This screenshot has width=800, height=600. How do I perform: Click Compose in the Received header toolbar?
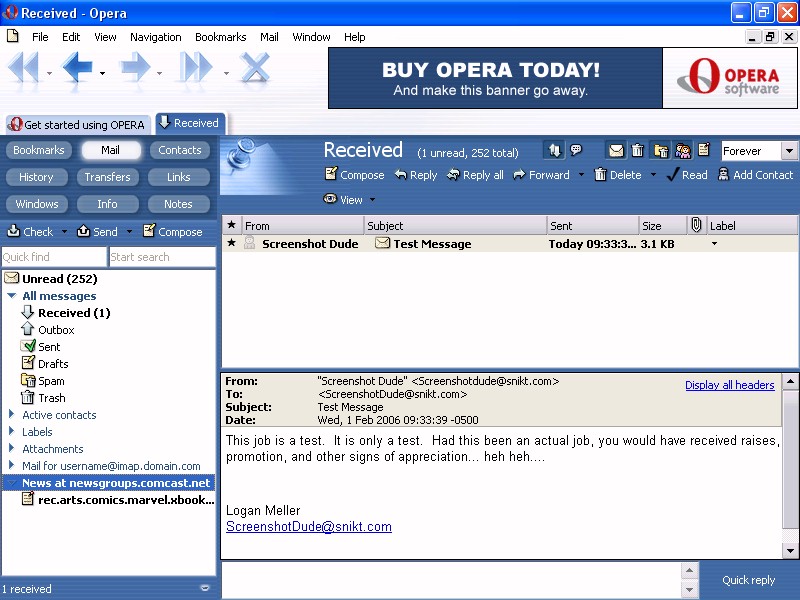[x=355, y=174]
